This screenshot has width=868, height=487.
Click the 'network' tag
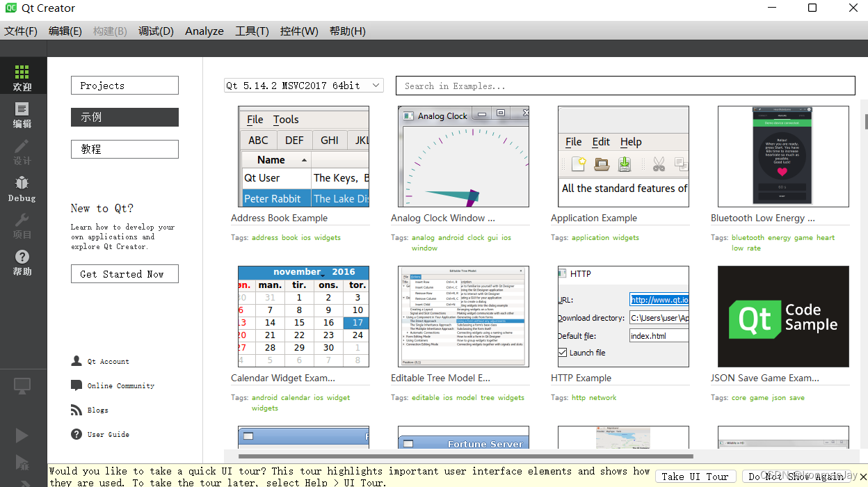click(602, 398)
